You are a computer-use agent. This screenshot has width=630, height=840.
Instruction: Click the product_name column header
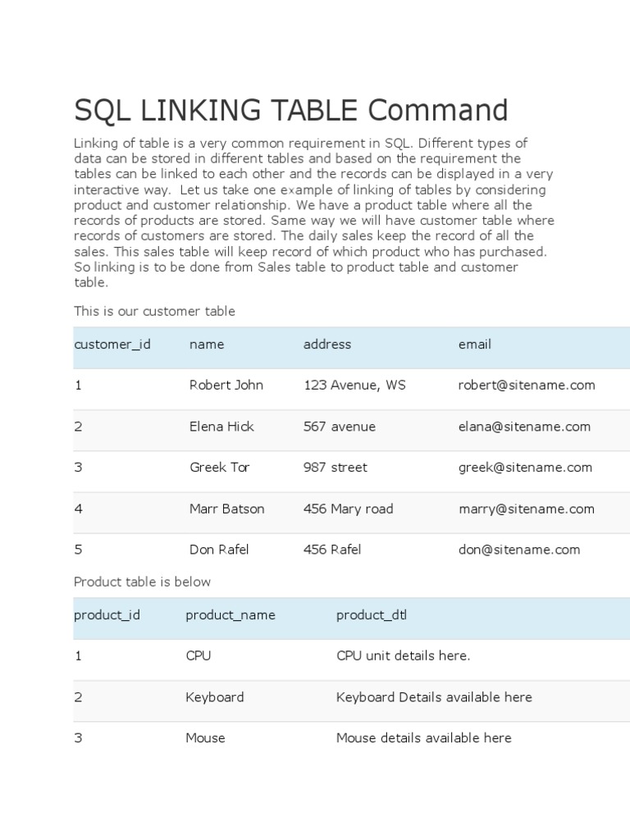click(x=231, y=615)
